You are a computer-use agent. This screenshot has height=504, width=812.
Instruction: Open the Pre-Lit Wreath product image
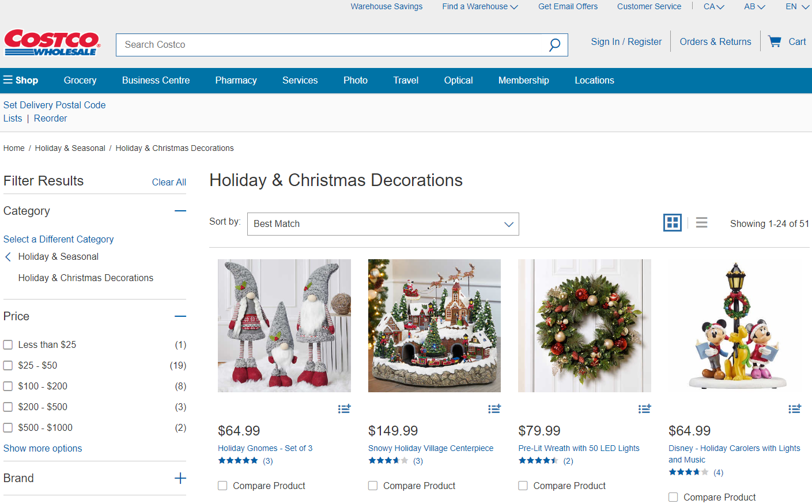(584, 326)
